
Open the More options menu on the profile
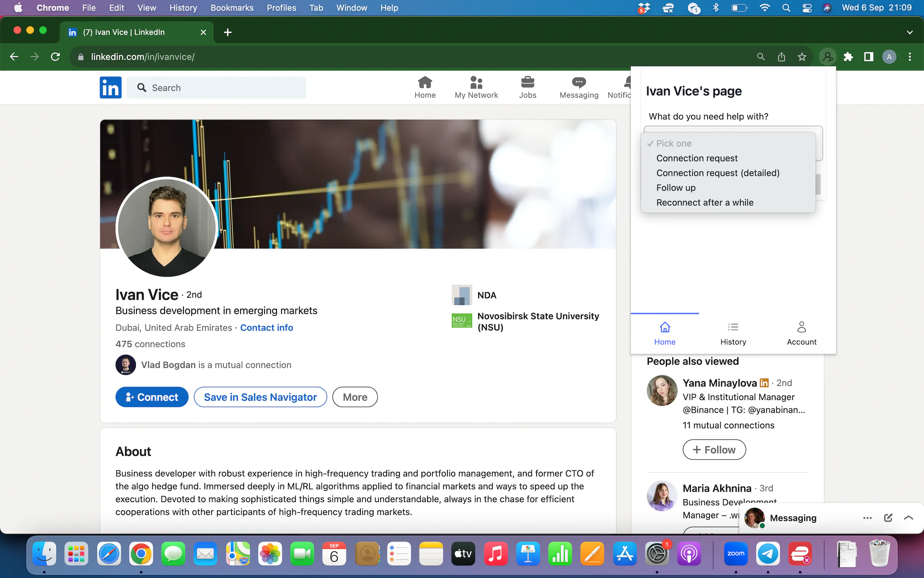(354, 397)
